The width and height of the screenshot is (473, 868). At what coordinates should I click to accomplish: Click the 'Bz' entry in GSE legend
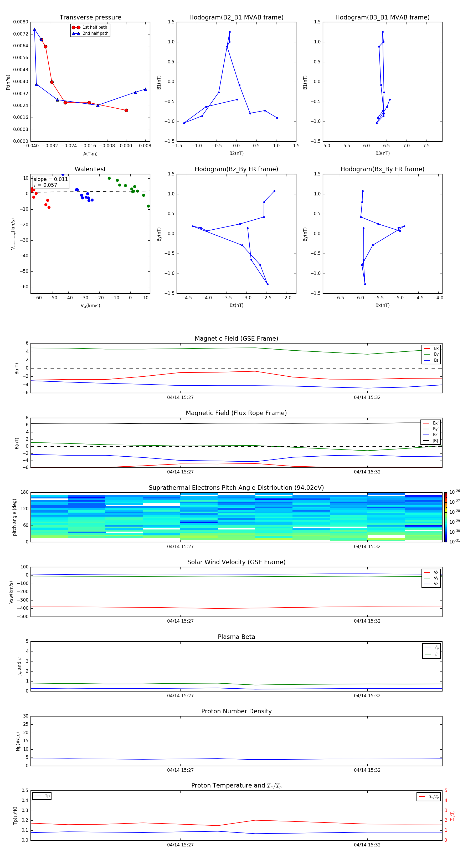click(x=431, y=360)
